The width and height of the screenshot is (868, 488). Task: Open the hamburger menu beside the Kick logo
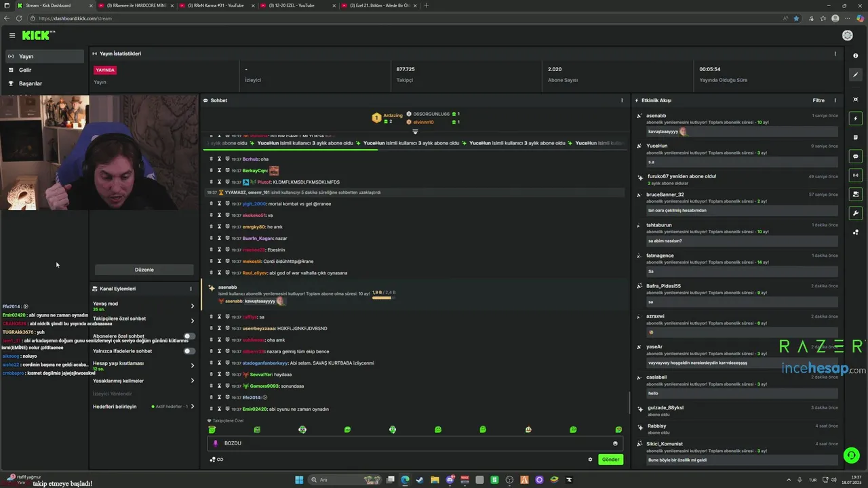coord(12,35)
